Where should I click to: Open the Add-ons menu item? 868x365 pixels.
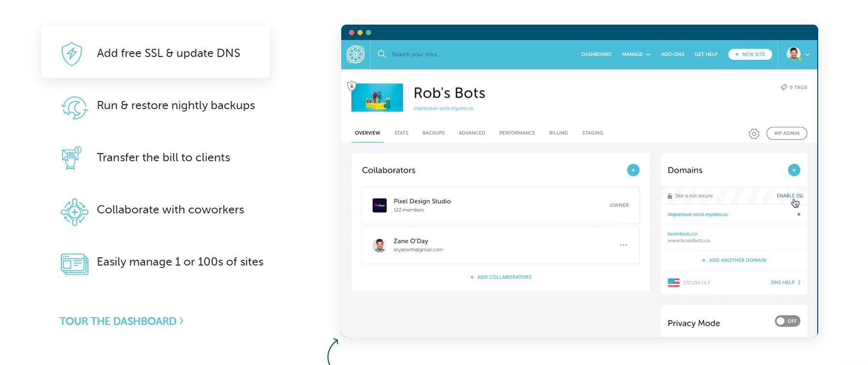[x=672, y=54]
